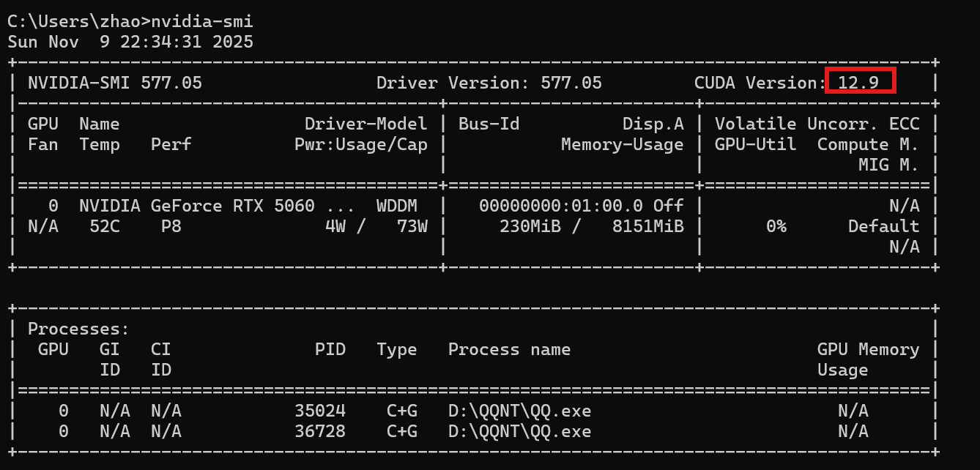Click the Perf column header

[171, 144]
